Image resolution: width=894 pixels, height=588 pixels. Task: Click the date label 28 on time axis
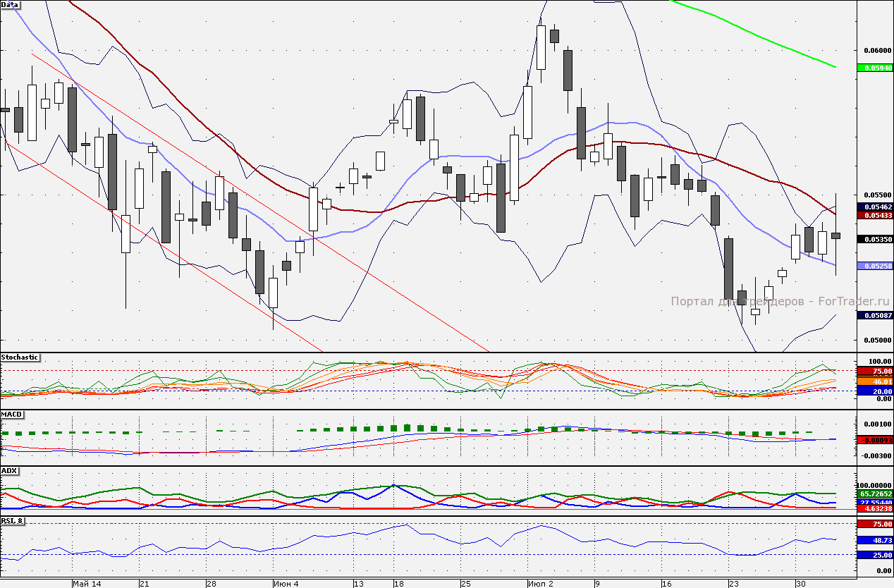click(211, 584)
